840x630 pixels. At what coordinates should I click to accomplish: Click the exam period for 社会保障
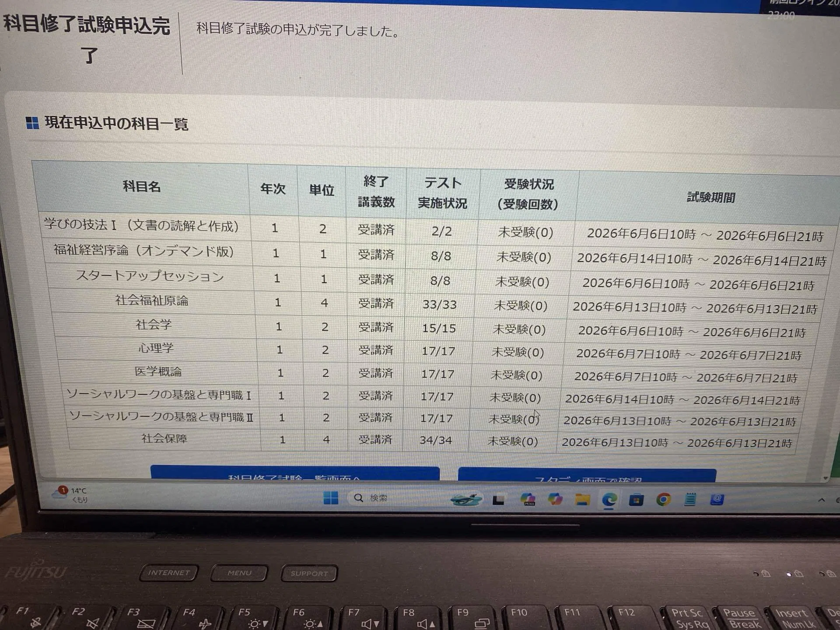click(x=676, y=443)
